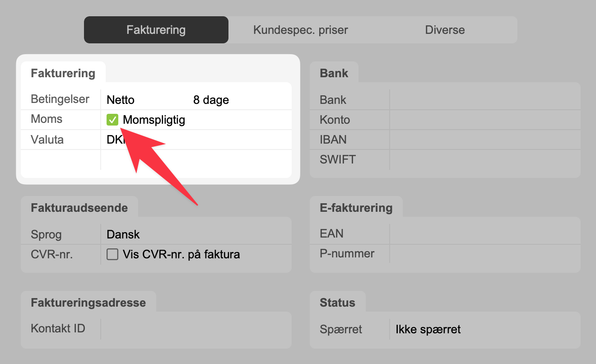Click the EAN number field
The image size is (596, 364).
pyautogui.click(x=483, y=234)
